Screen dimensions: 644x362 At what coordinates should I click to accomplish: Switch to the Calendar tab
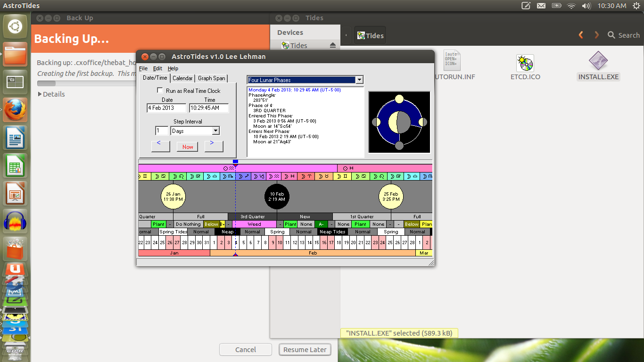[x=182, y=78]
